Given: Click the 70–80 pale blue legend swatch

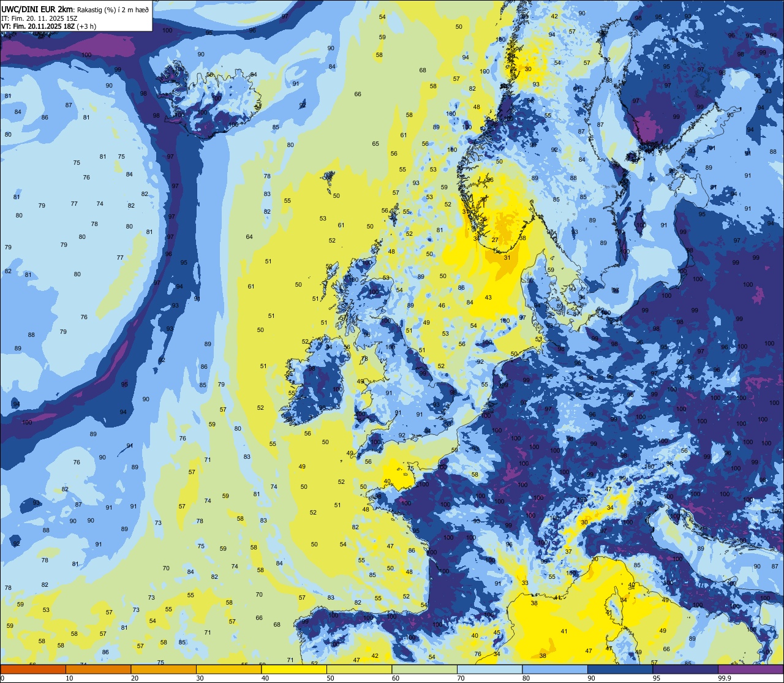Looking at the screenshot, I should click(x=490, y=669).
